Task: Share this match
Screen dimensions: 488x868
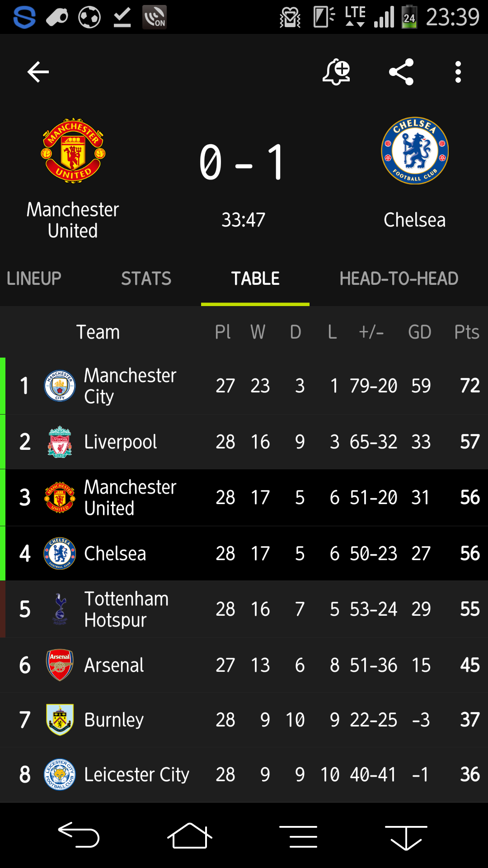Action: pyautogui.click(x=401, y=72)
